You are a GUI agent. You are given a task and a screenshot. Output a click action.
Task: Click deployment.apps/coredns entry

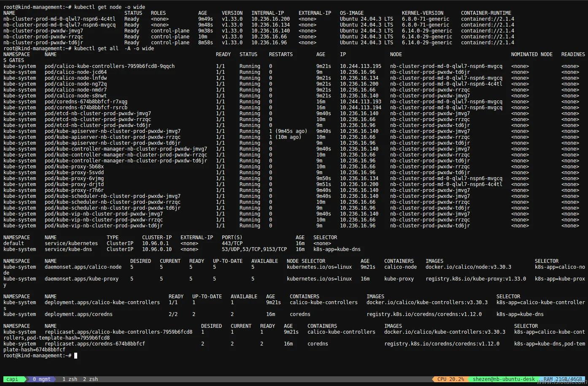click(x=79, y=314)
